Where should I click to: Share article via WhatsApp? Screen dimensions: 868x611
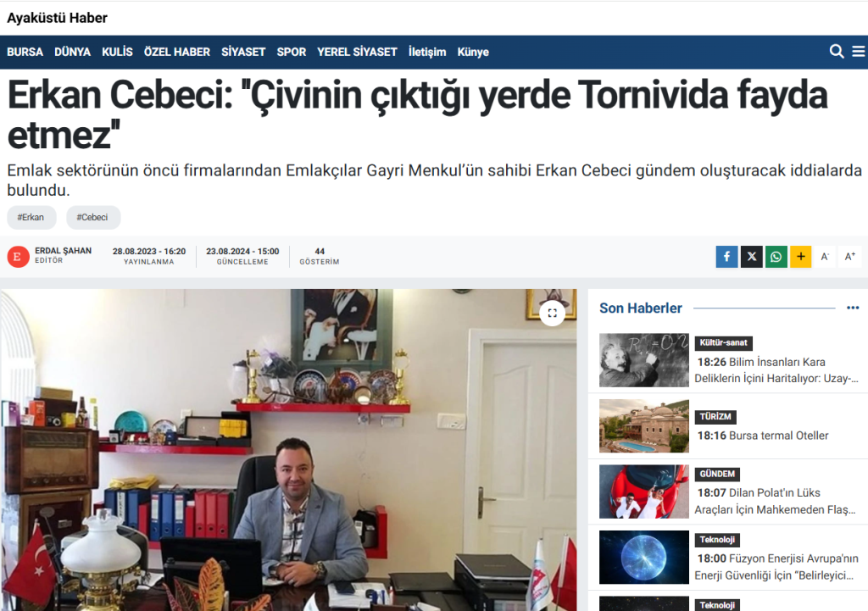point(776,257)
